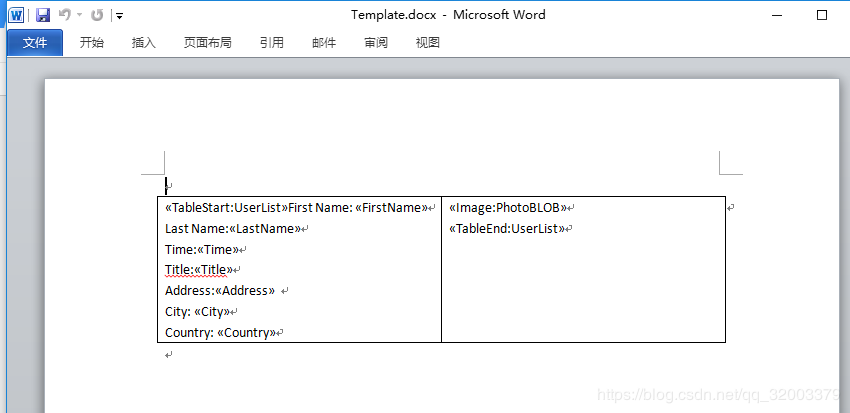The height and width of the screenshot is (413, 850).
Task: Switch to the 审阅 (Review) tab
Action: [376, 43]
